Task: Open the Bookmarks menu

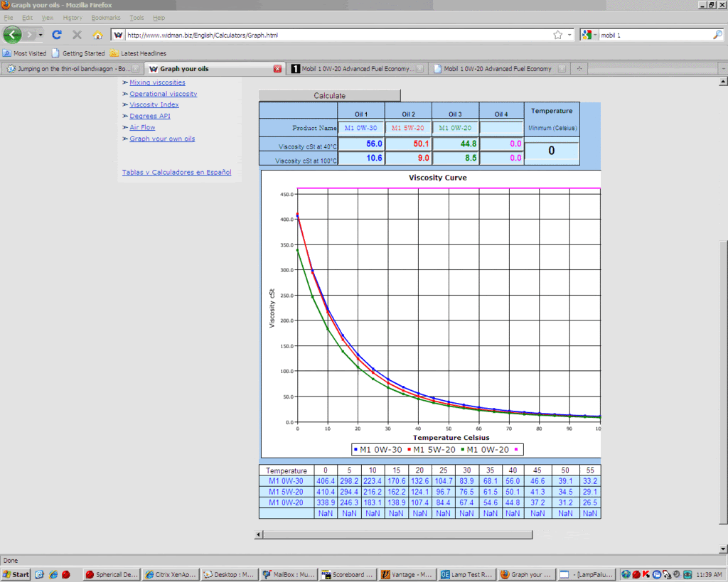Action: pyautogui.click(x=106, y=18)
